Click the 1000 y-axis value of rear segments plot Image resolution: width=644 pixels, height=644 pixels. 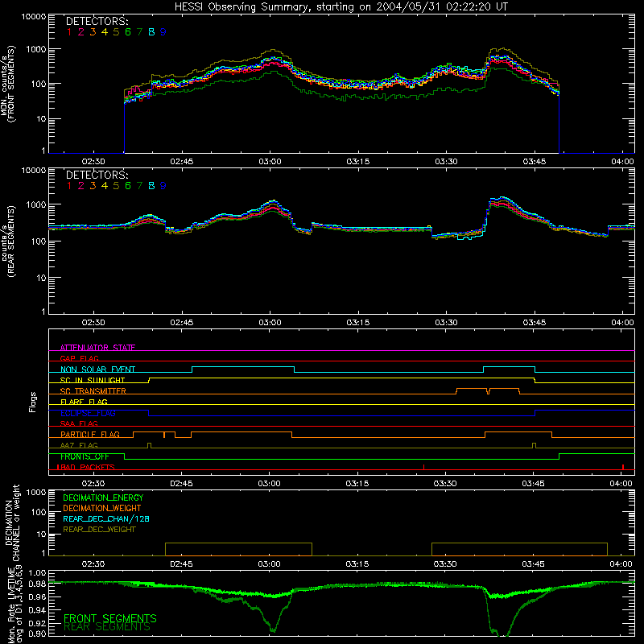coord(36,204)
